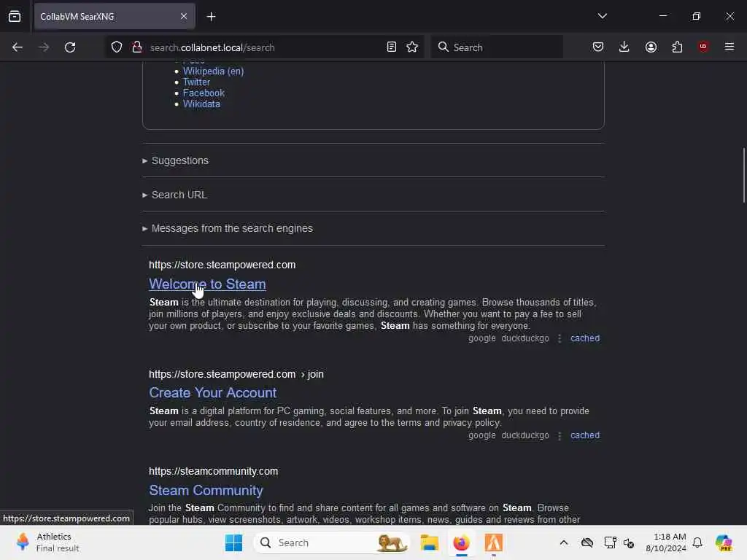747x560 pixels.
Task: Open the Firefox View tab list icon
Action: coord(15,16)
